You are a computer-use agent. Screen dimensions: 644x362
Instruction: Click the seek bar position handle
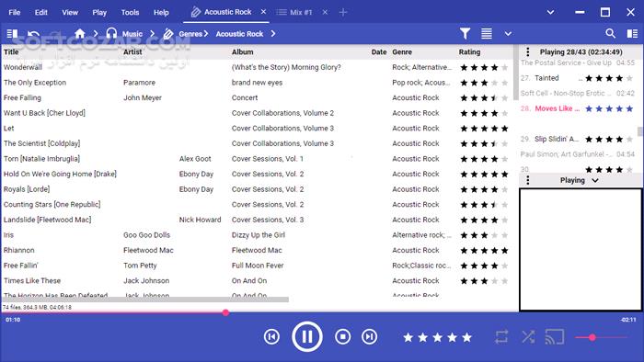click(x=225, y=312)
